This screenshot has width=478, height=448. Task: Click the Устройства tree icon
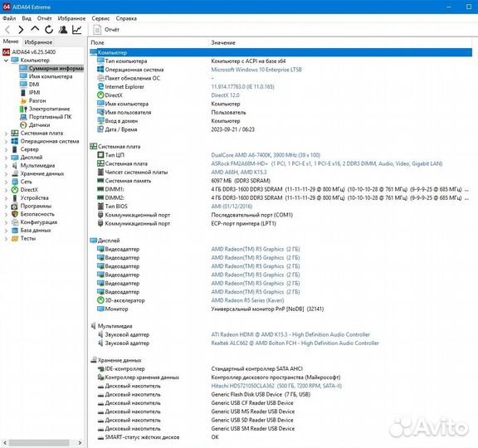[x=15, y=197]
